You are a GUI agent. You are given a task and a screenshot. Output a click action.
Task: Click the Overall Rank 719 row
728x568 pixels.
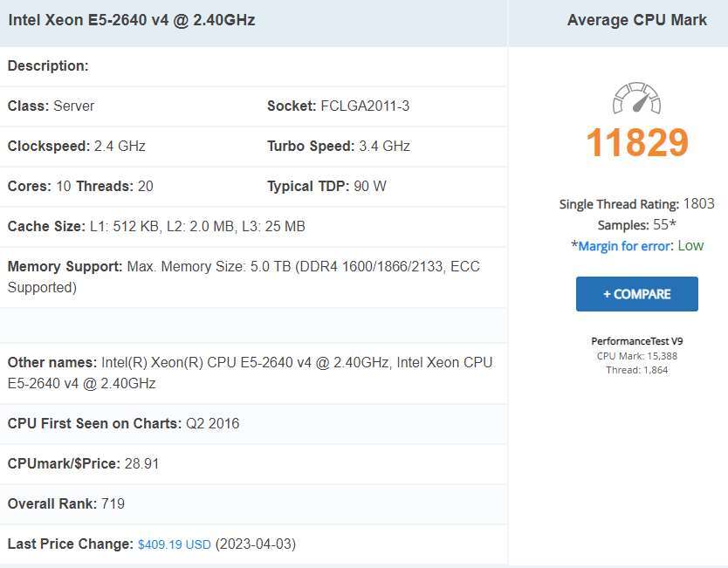pos(66,504)
